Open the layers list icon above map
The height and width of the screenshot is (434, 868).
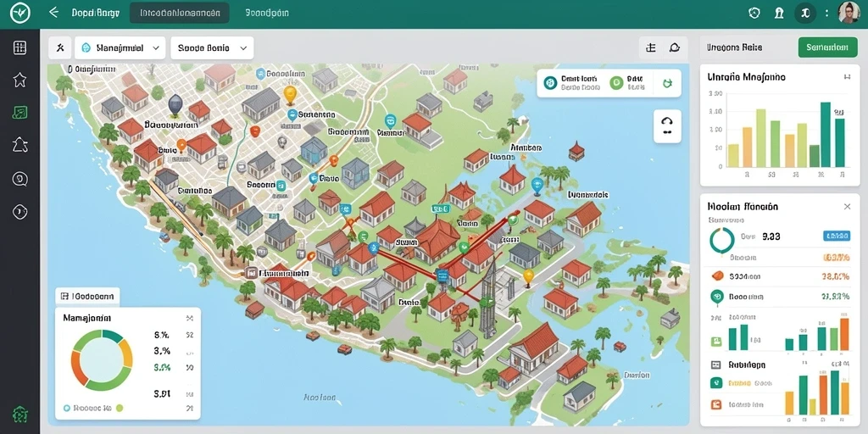(651, 48)
